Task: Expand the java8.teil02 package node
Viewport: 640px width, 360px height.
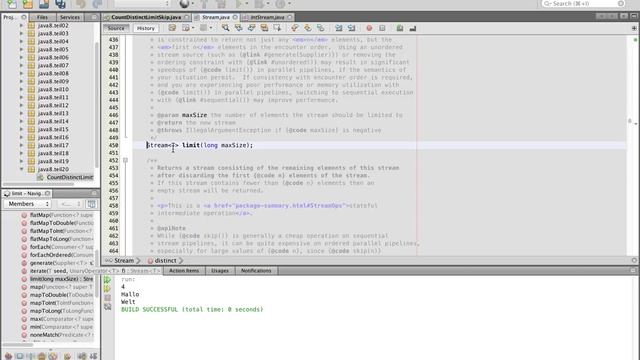Action: click(x=21, y=25)
